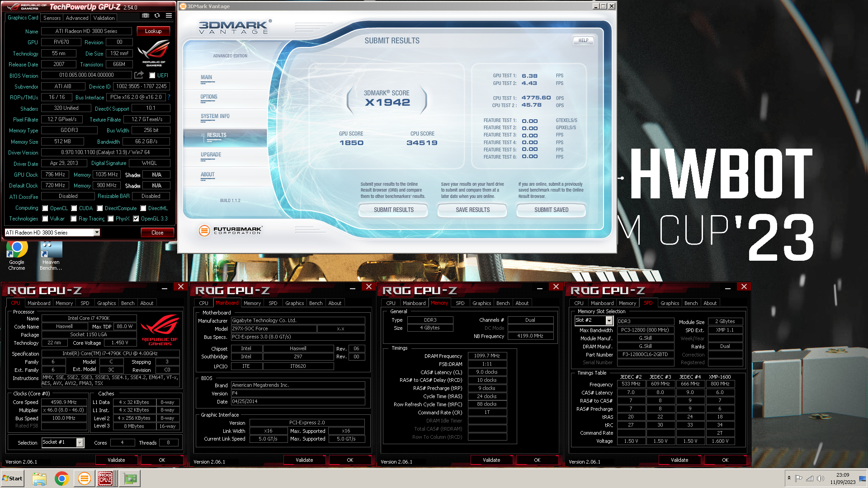Switch to the Validation tab in GPU-Z
Viewport: 868px width, 488px height.
coord(104,18)
